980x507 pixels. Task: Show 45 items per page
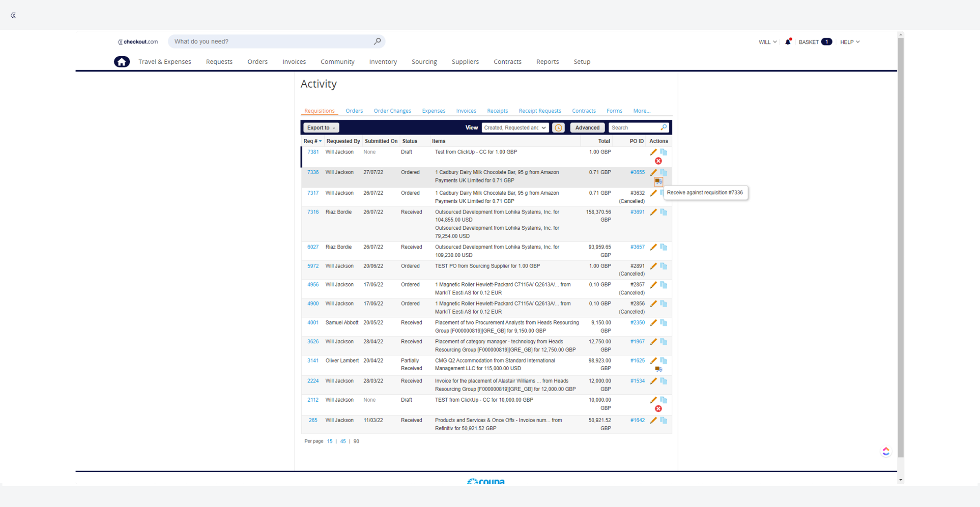(343, 441)
